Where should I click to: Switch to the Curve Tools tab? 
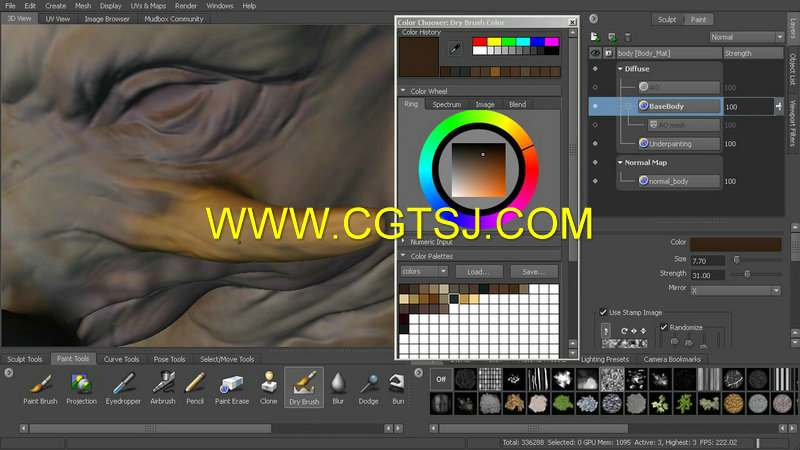[x=121, y=359]
